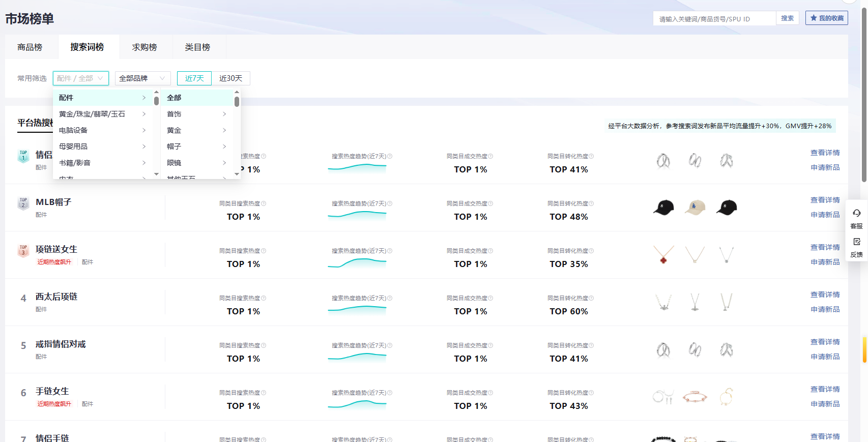Image resolution: width=868 pixels, height=442 pixels.
Task: Click the TOP 2 rank badge
Action: (23, 203)
